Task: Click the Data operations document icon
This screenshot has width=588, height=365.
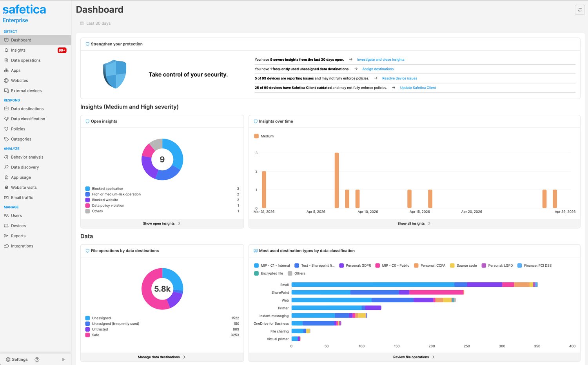Action: coord(6,60)
